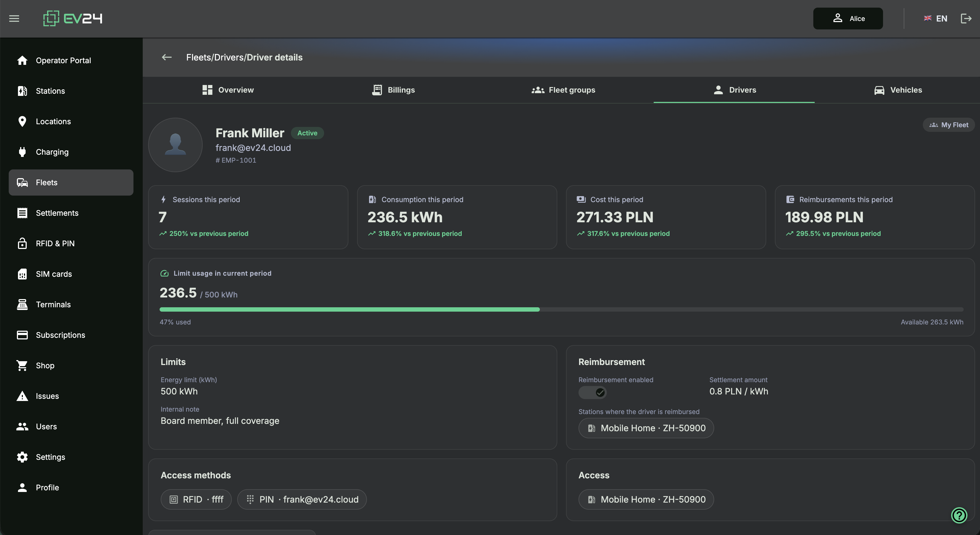This screenshot has height=535, width=980.
Task: Click the logout icon
Action: 966,18
